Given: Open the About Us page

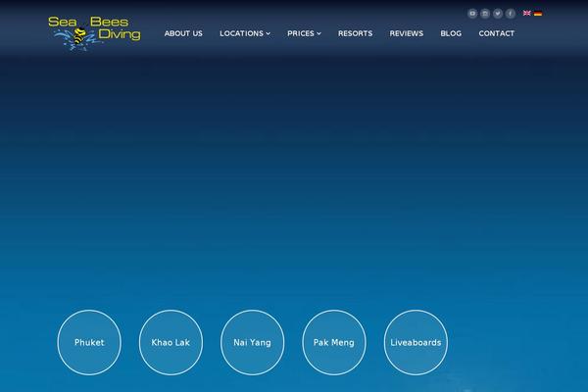Looking at the screenshot, I should click(183, 33).
